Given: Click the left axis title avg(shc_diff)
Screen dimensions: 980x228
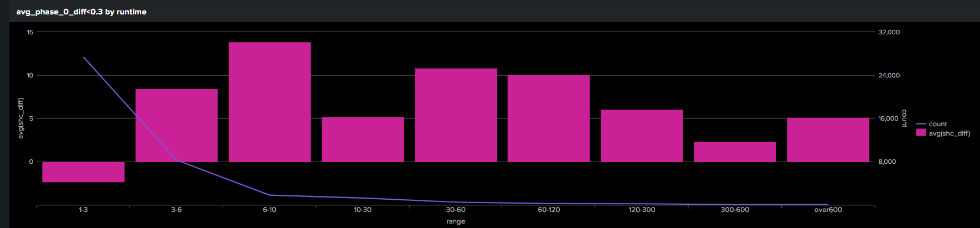Looking at the screenshot, I should (x=20, y=118).
